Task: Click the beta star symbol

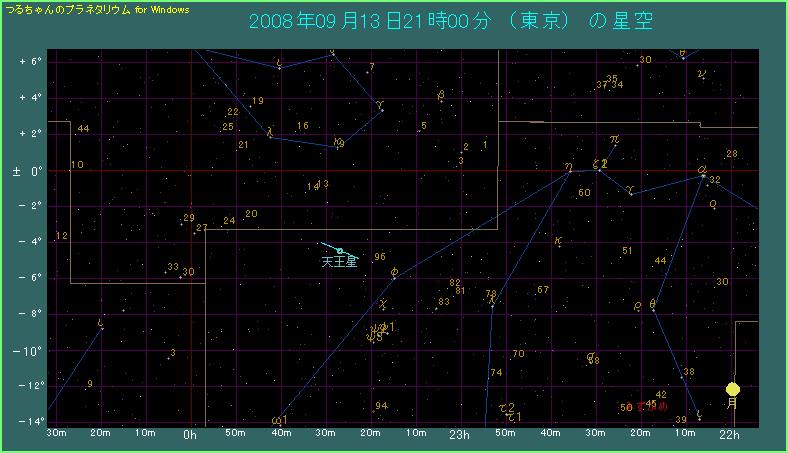Action: (x=441, y=95)
